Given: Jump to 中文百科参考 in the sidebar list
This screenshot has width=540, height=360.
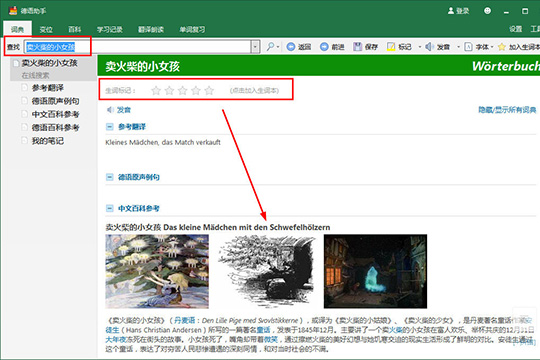Looking at the screenshot, I should point(55,114).
